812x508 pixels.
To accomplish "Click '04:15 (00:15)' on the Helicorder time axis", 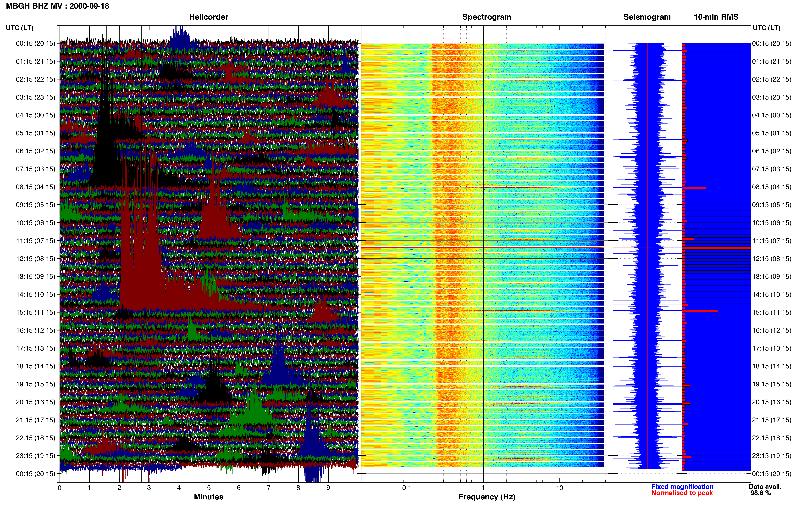I will 36,115.
